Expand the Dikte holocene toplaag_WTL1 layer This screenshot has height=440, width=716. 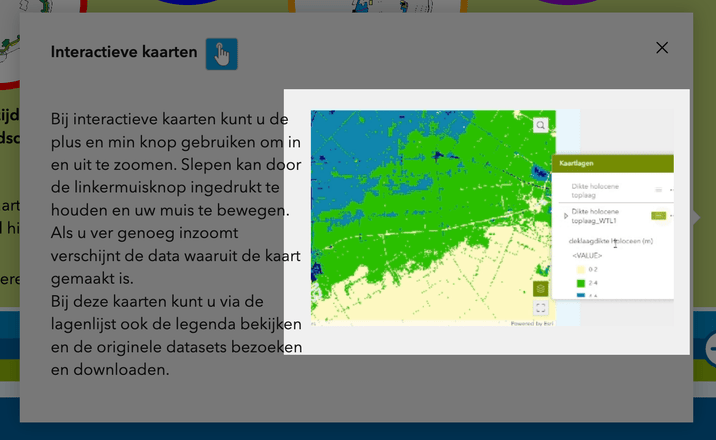[566, 215]
